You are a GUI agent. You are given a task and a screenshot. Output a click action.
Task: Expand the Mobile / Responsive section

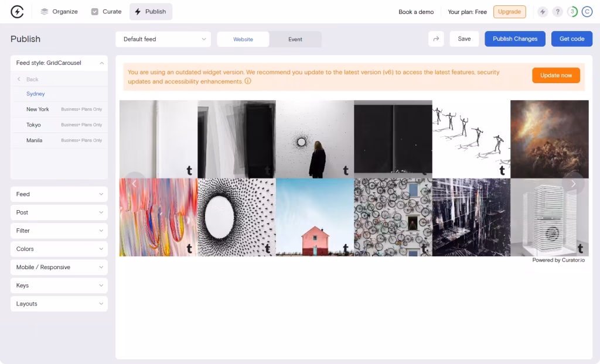pos(59,267)
